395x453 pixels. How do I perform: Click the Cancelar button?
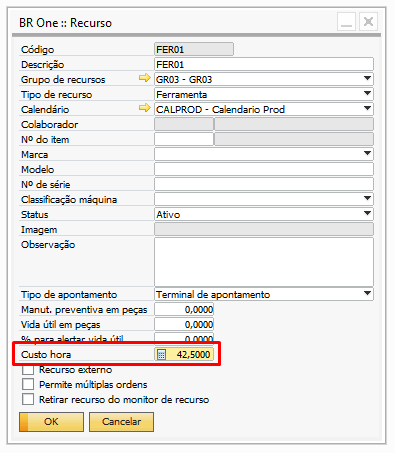point(121,422)
